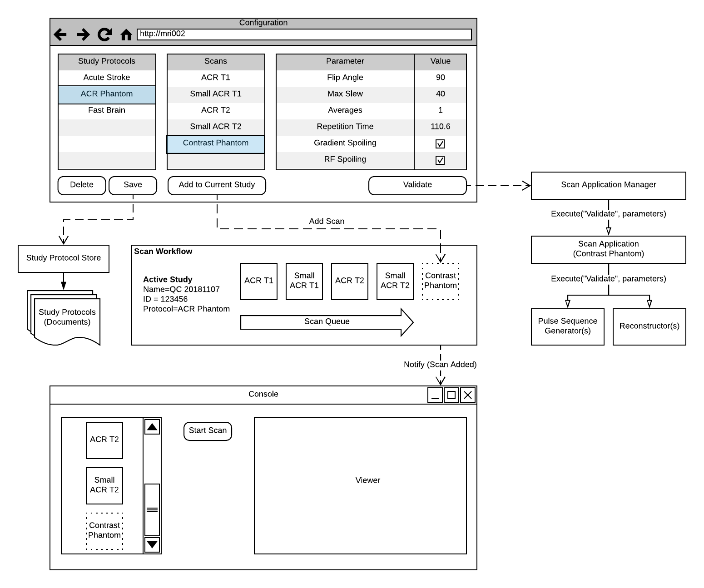Select ACR T2 thumbnail in the Console list
The image size is (704, 588).
click(104, 440)
